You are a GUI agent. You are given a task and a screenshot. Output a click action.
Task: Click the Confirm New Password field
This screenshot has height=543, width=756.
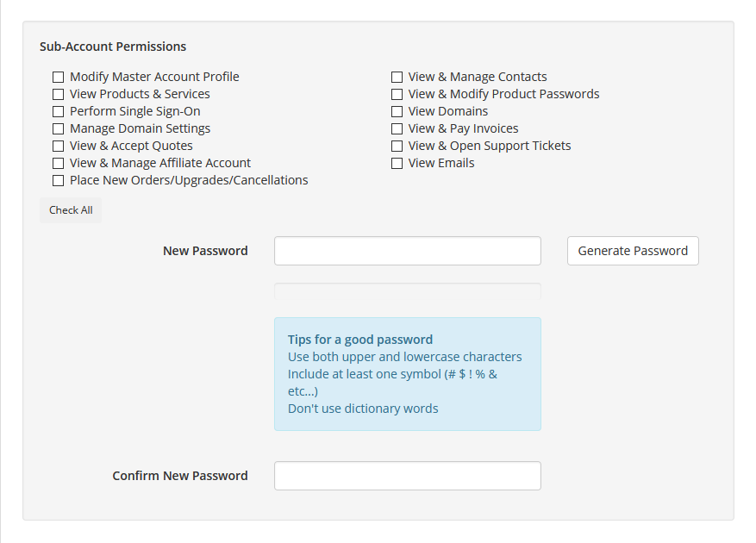407,475
